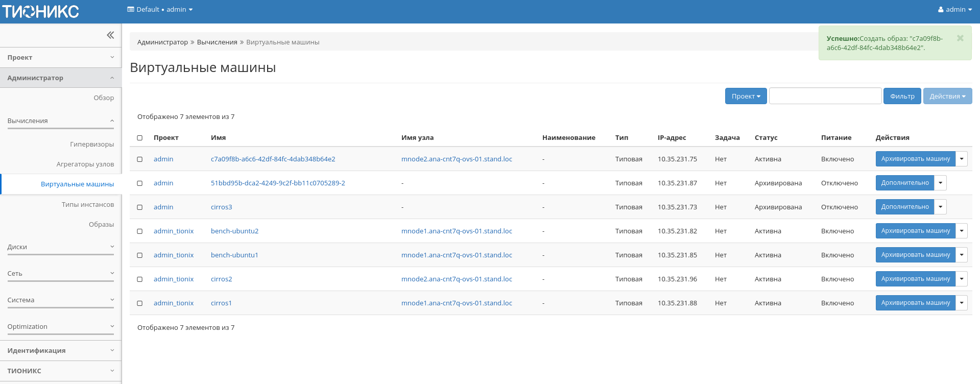Go to Гипервизоры in the sidebar
The width and height of the screenshot is (980, 384).
pos(92,145)
